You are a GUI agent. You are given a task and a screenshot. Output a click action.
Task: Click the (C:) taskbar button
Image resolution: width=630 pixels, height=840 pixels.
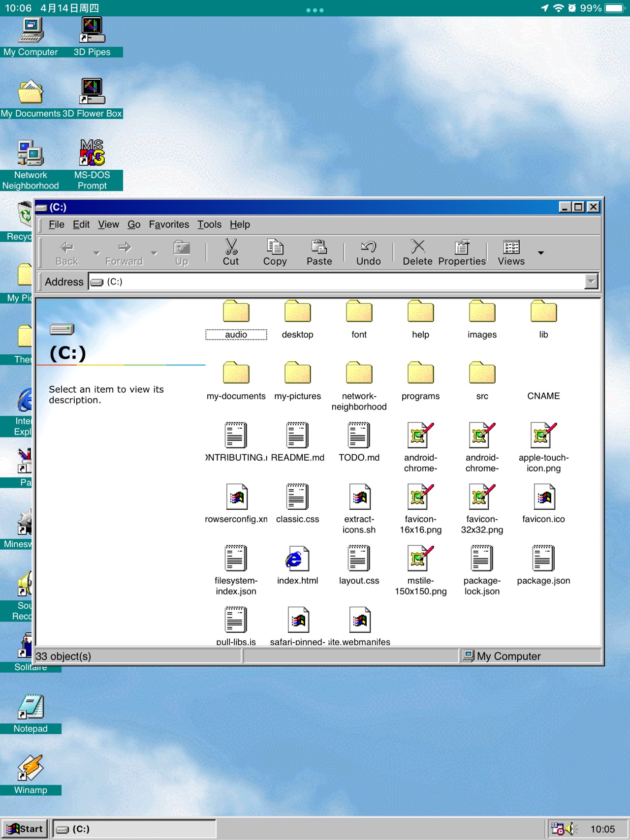[134, 829]
